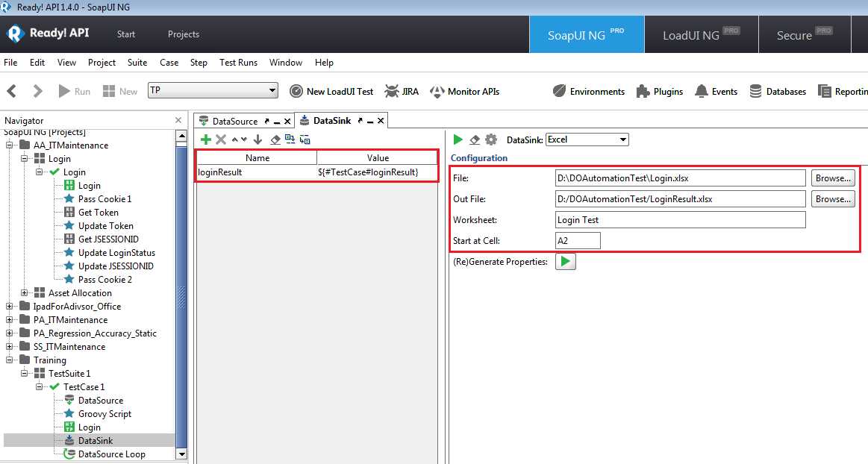Image resolution: width=868 pixels, height=464 pixels.
Task: Collapse the TestSuite 1 node
Action: tap(25, 373)
